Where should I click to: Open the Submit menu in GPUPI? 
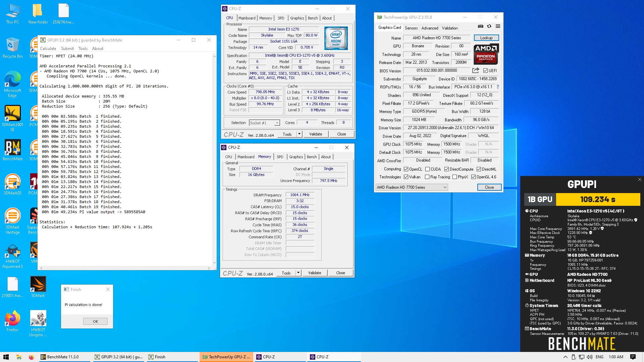tap(67, 49)
